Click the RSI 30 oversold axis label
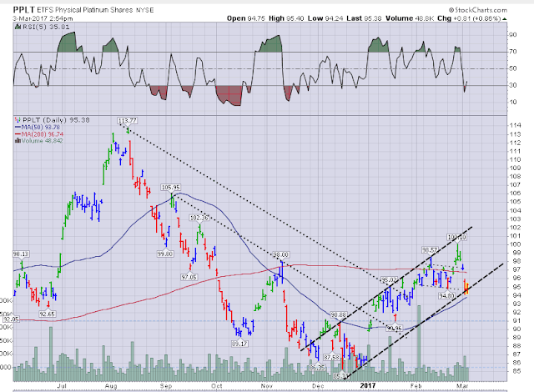The width and height of the screenshot is (534, 392). [x=512, y=85]
